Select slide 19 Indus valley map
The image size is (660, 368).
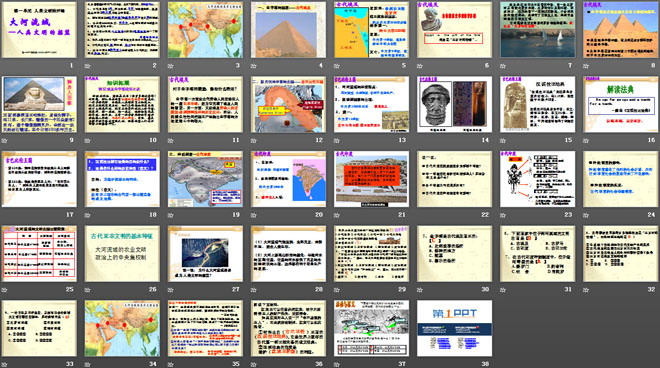point(205,179)
